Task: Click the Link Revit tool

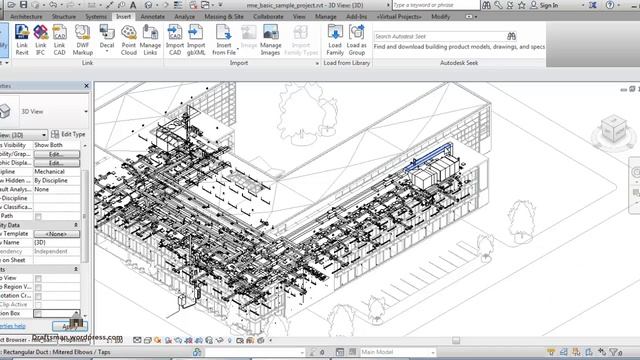Action: (x=22, y=40)
